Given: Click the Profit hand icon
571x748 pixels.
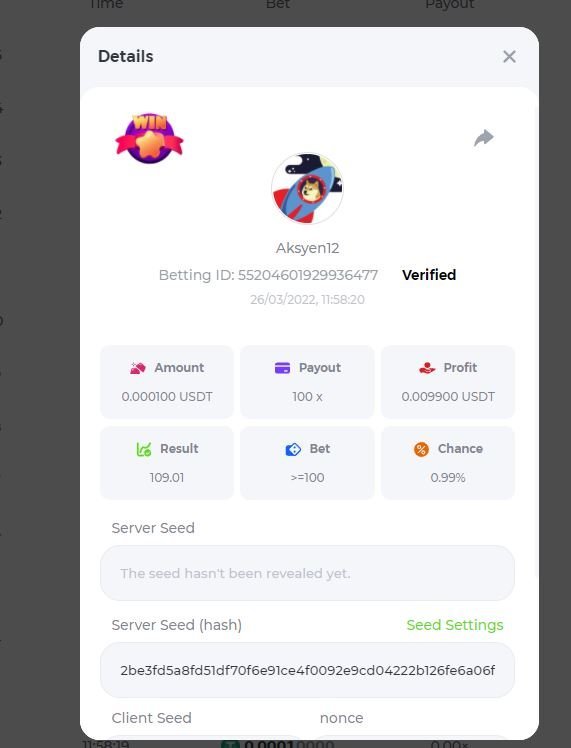Looking at the screenshot, I should click(427, 368).
